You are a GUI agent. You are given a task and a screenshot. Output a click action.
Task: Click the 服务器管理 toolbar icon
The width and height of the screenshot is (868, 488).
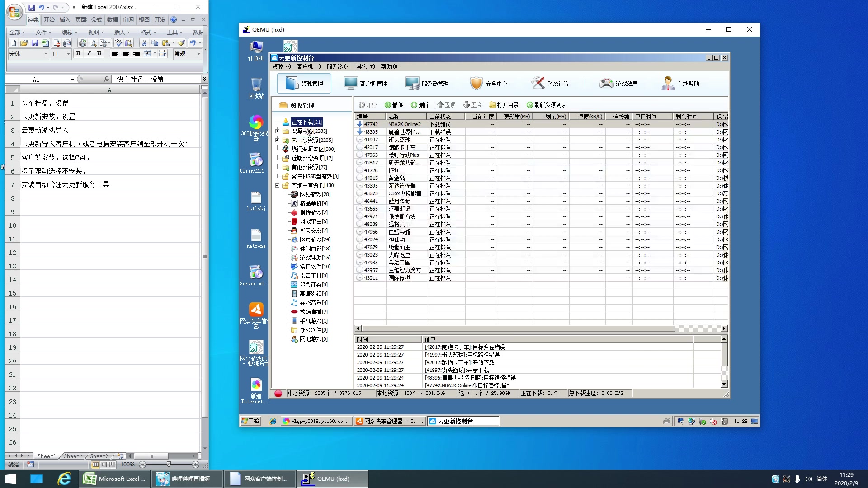[x=412, y=84]
